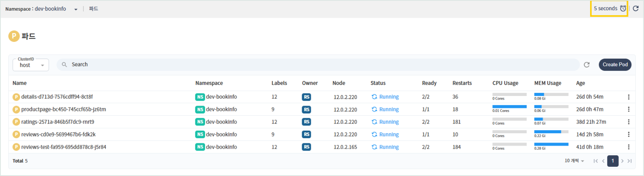644x176 pixels.
Task: Click the NS badge in reviews-cd0e9 row
Action: pos(200,134)
